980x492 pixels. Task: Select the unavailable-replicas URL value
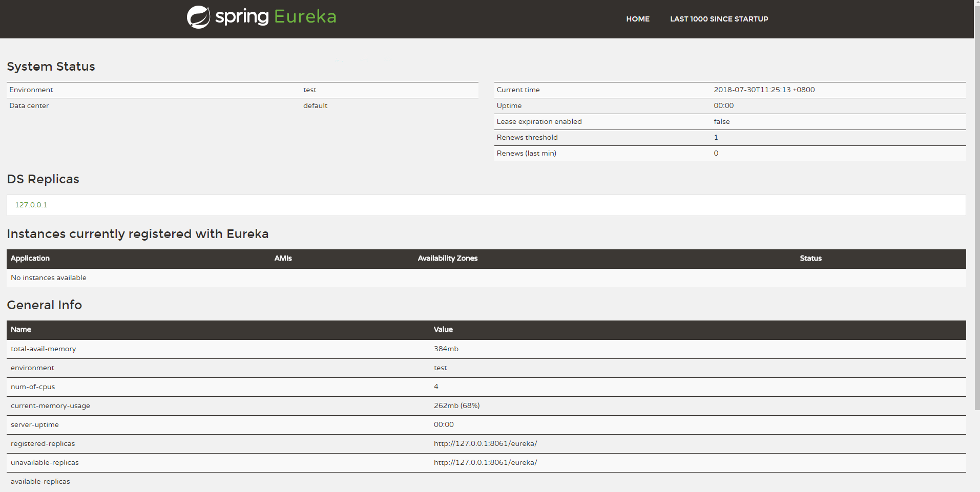click(486, 463)
